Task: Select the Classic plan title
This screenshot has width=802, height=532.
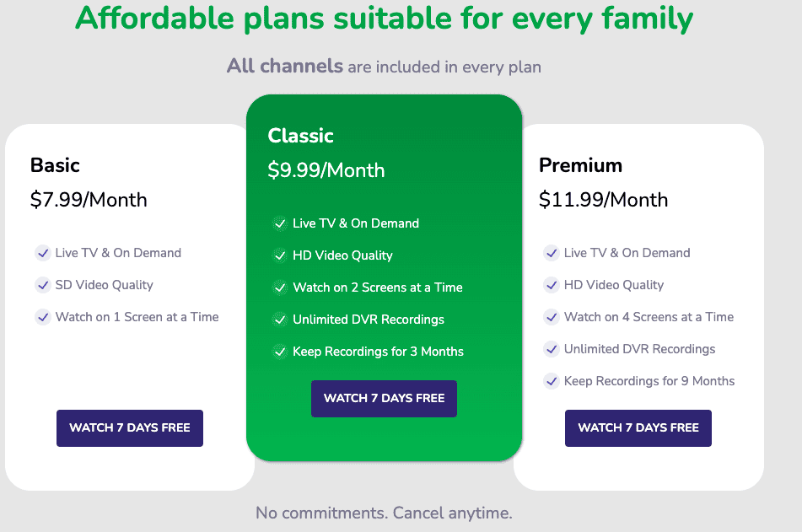Action: (x=301, y=136)
